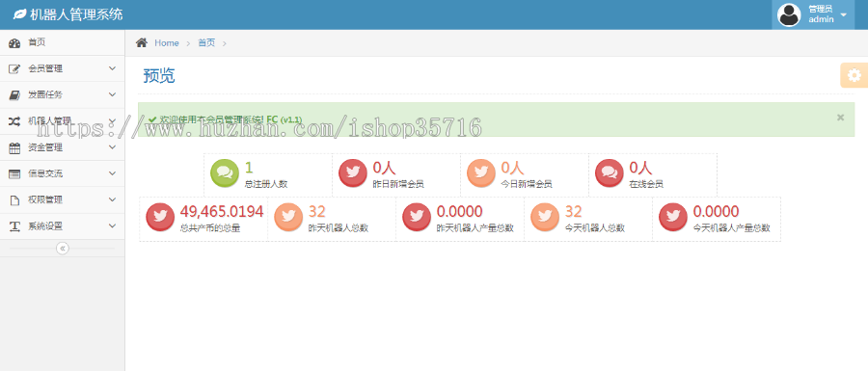The width and height of the screenshot is (868, 371).
Task: Click the 机器人管理系统 header title
Action: pyautogui.click(x=76, y=14)
